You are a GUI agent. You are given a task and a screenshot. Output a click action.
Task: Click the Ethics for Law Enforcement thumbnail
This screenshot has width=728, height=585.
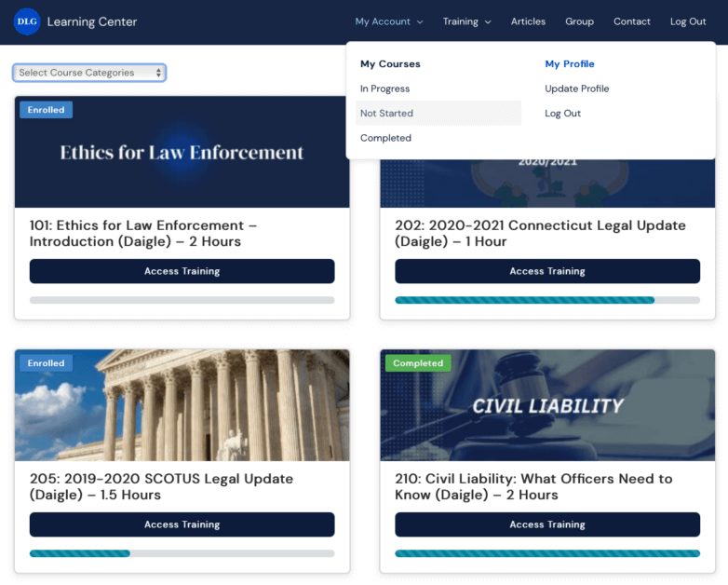point(182,152)
